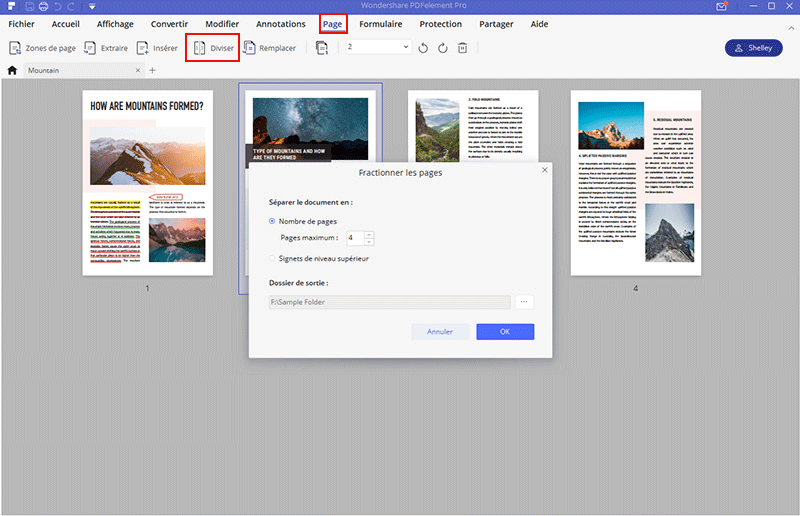Browse output folder with ellipsis button
The height and width of the screenshot is (516, 800).
coord(524,302)
